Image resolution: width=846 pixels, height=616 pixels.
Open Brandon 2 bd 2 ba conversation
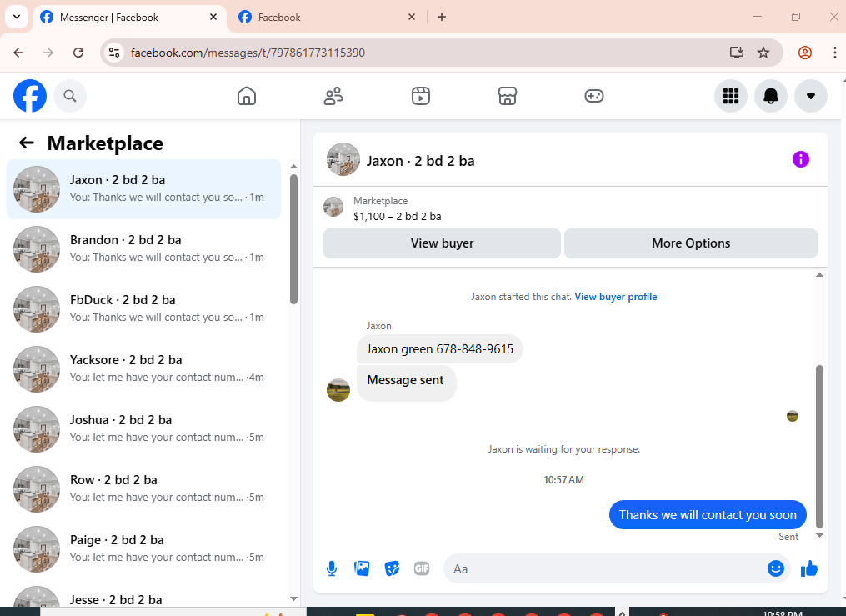[x=143, y=248]
